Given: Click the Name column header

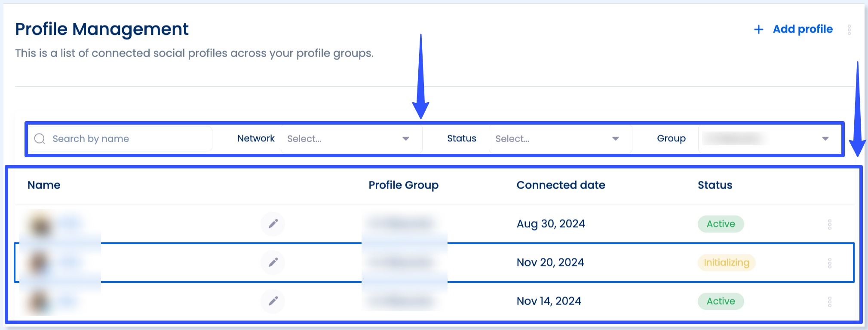Looking at the screenshot, I should [44, 185].
